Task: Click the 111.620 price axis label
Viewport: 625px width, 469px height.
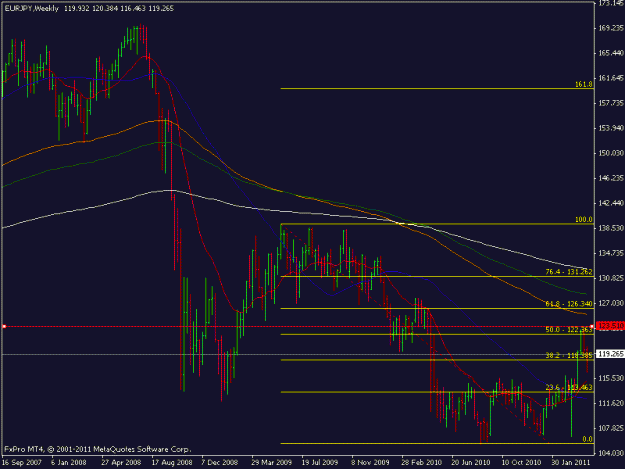Action: tap(611, 403)
